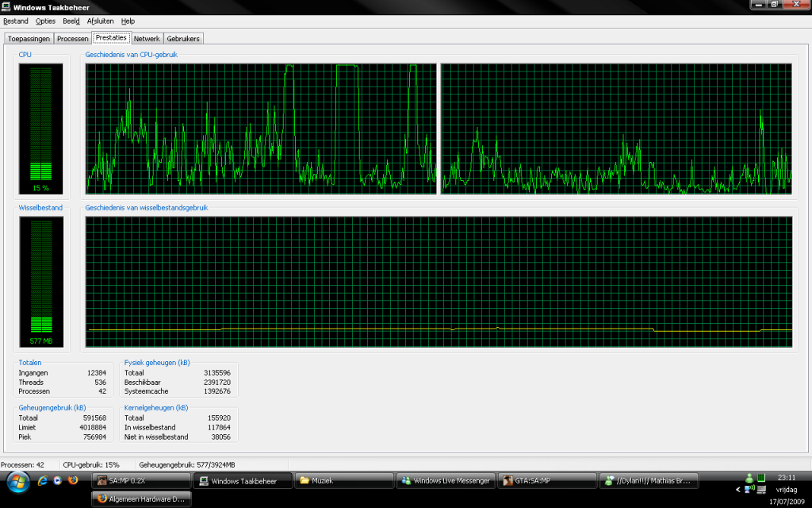Select the Prestaties tab
This screenshot has width=812, height=508.
coord(111,38)
